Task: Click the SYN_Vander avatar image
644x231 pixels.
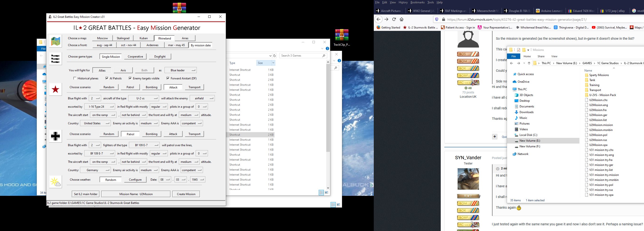Action: coord(468,179)
